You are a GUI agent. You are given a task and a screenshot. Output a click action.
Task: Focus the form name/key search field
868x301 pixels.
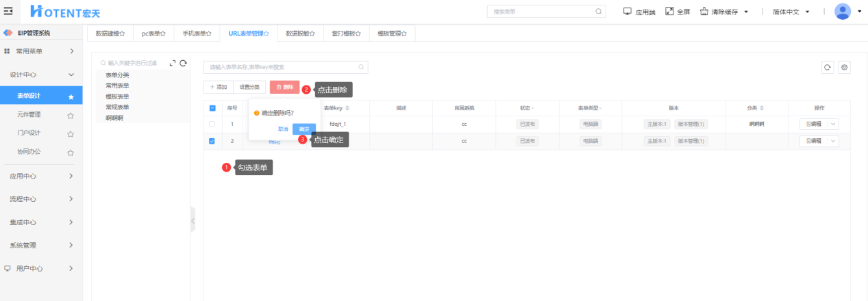pos(285,67)
